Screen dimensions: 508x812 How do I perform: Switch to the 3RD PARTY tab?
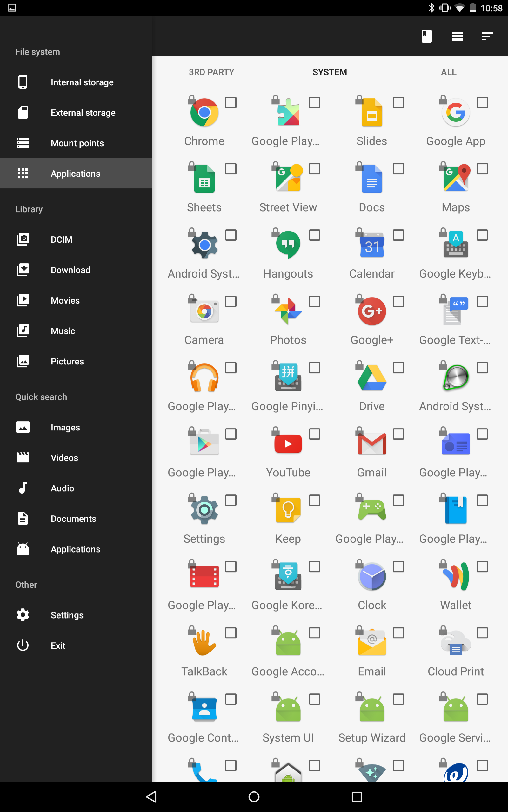[x=211, y=72]
